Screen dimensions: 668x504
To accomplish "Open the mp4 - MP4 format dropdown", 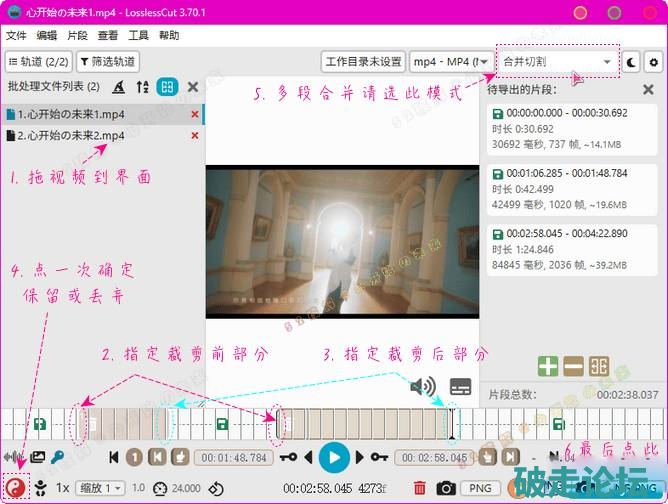I will click(451, 62).
